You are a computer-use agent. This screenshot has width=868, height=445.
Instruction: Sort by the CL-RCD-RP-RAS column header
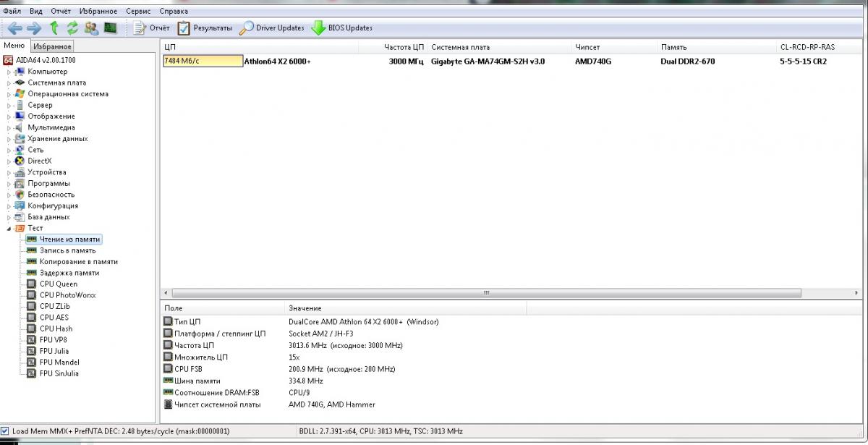(x=820, y=47)
